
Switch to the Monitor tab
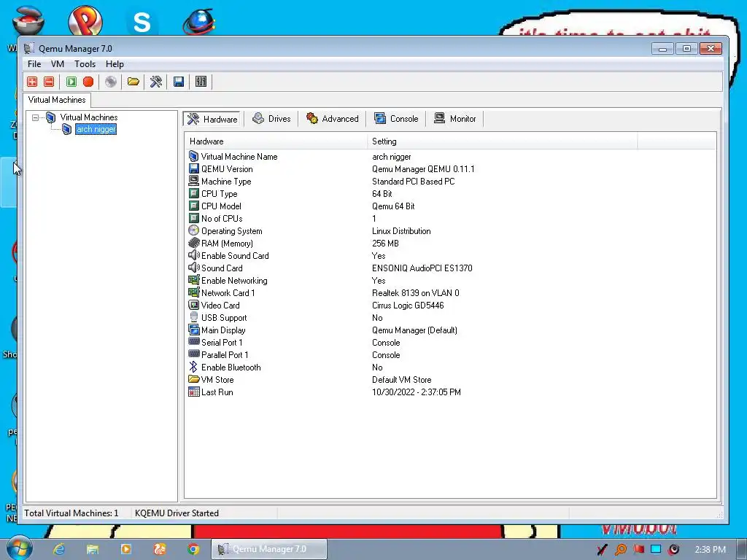click(x=455, y=119)
